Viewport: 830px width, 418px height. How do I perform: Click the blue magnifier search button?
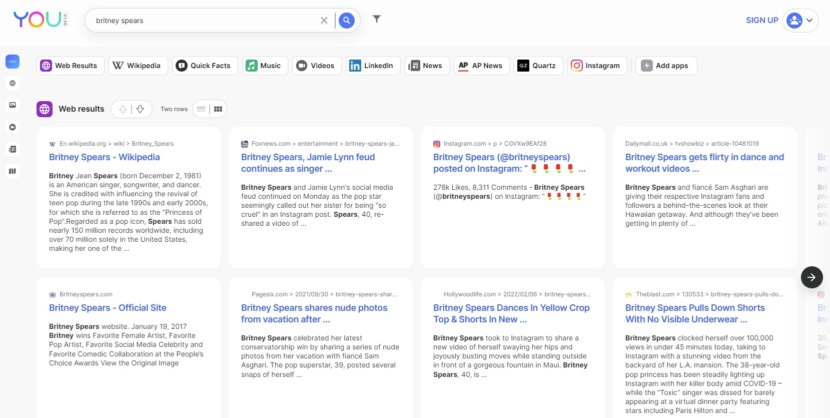tap(346, 21)
